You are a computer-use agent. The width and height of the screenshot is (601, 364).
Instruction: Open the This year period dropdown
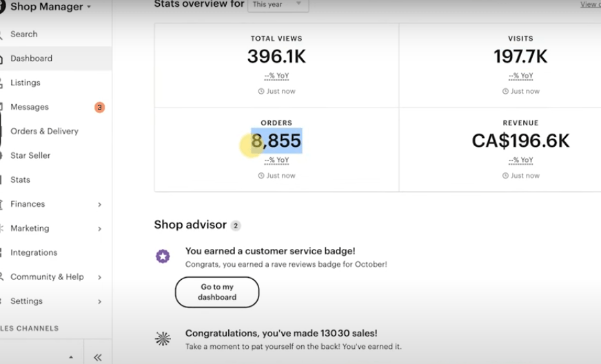[278, 5]
